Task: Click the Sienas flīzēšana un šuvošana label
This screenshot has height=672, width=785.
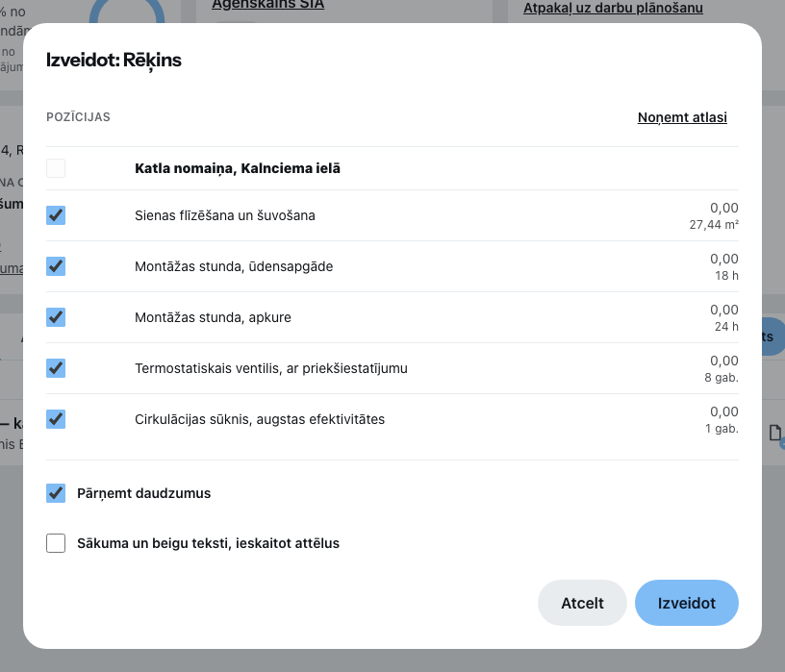Action: (x=225, y=215)
